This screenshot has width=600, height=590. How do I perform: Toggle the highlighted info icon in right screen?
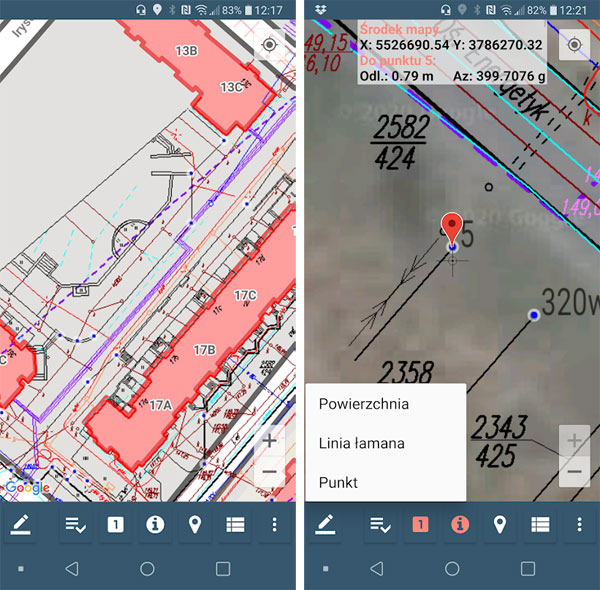[x=460, y=525]
